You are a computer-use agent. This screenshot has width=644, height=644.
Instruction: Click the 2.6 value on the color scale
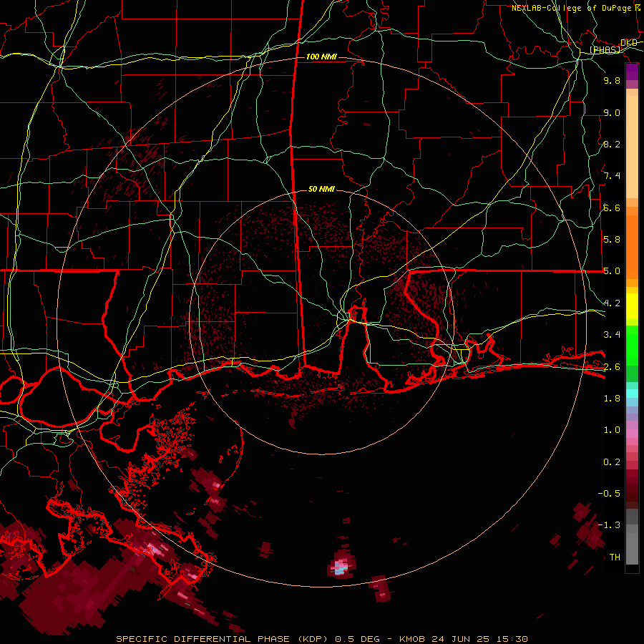tap(612, 366)
